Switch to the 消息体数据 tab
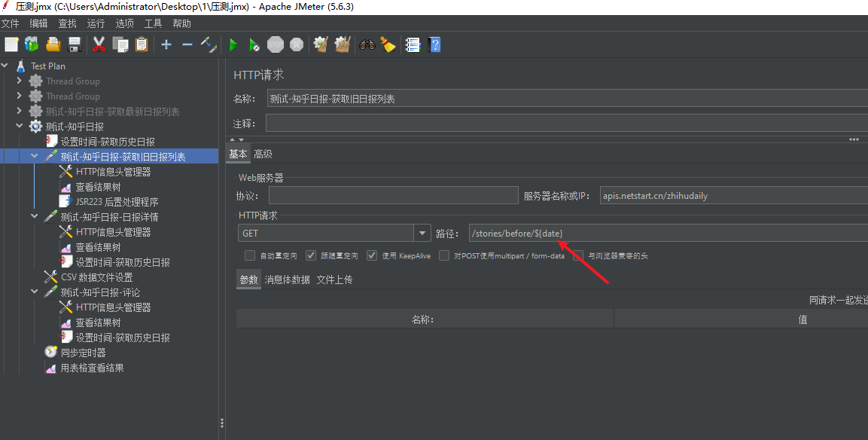The image size is (868, 440). tap(288, 280)
